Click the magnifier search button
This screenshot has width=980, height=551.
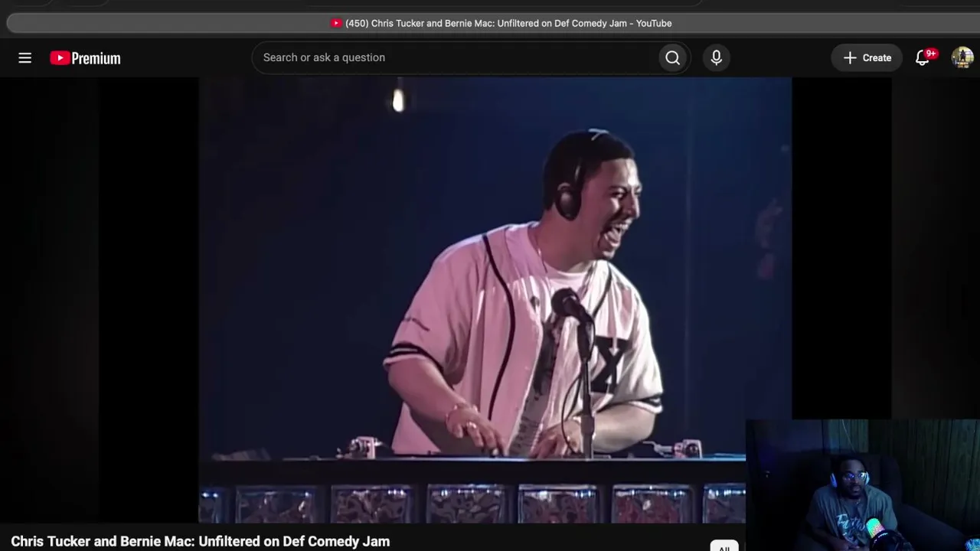[672, 58]
